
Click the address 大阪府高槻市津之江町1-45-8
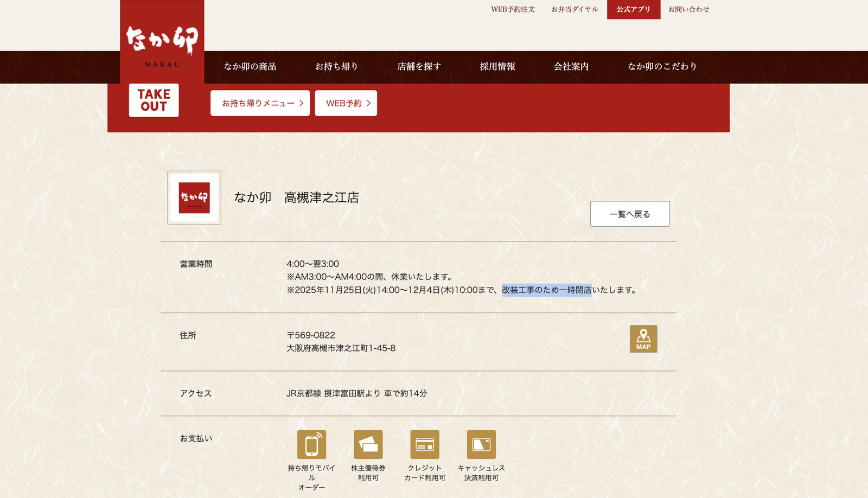[341, 348]
